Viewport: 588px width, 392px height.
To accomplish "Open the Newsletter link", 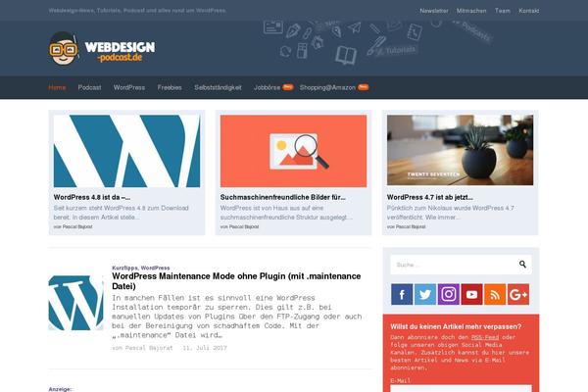I will tap(434, 11).
